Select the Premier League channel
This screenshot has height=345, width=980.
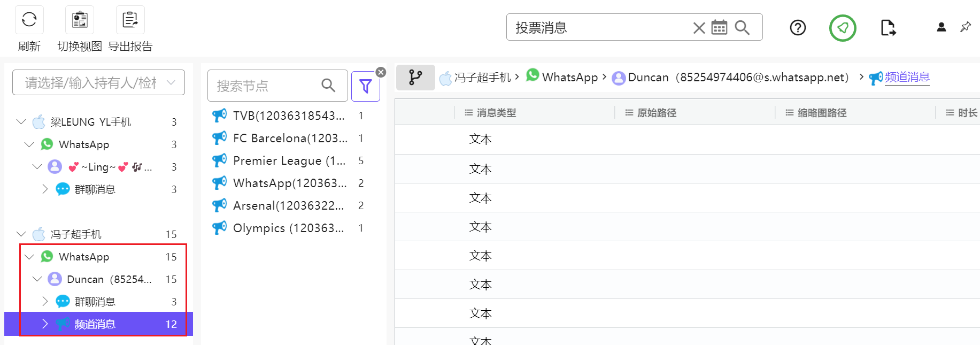coord(289,161)
